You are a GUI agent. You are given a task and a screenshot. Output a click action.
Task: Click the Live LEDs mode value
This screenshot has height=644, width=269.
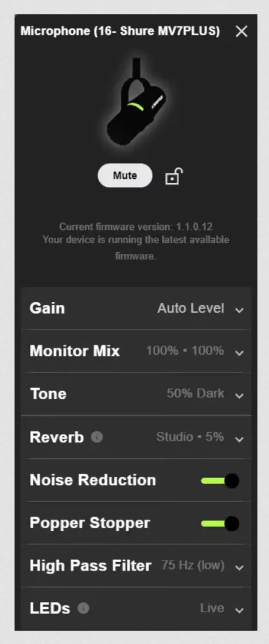[x=212, y=608]
